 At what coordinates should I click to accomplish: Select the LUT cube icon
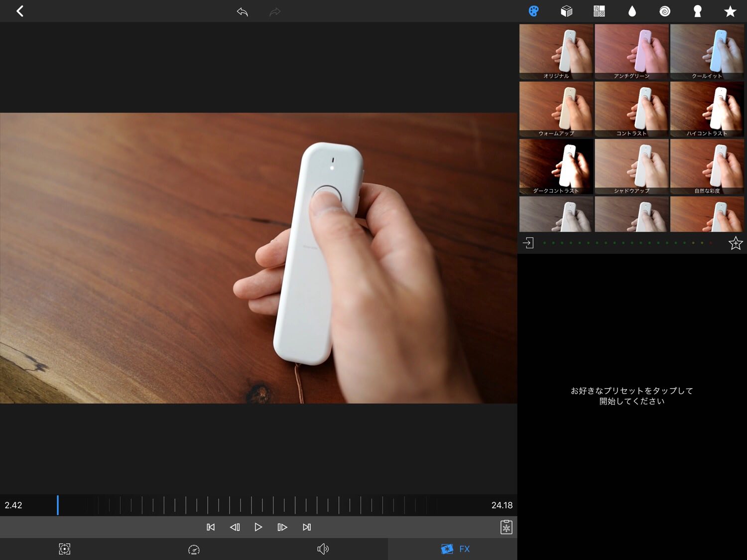pos(566,11)
